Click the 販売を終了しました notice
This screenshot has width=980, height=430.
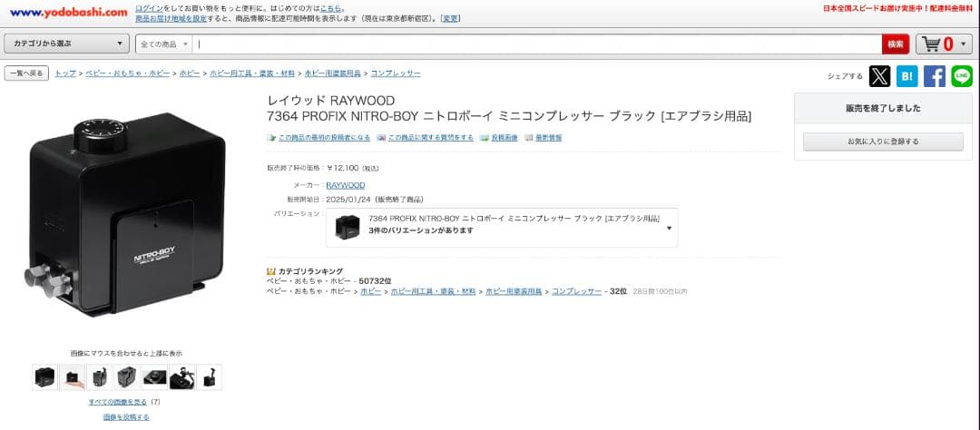click(x=883, y=108)
